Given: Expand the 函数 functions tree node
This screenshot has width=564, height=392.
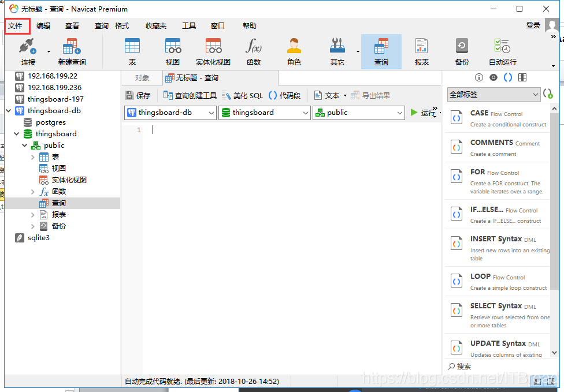Looking at the screenshot, I should coord(32,192).
